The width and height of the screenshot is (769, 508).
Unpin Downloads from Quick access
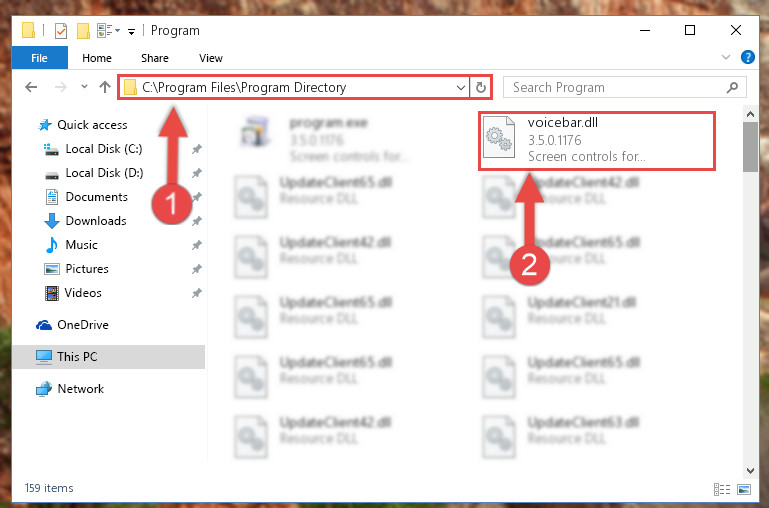click(197, 221)
